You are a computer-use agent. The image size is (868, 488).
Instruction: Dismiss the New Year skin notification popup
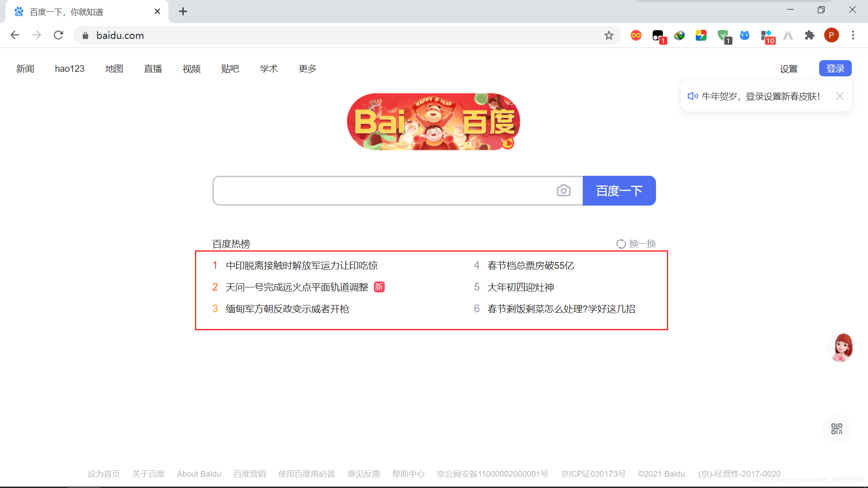click(840, 96)
